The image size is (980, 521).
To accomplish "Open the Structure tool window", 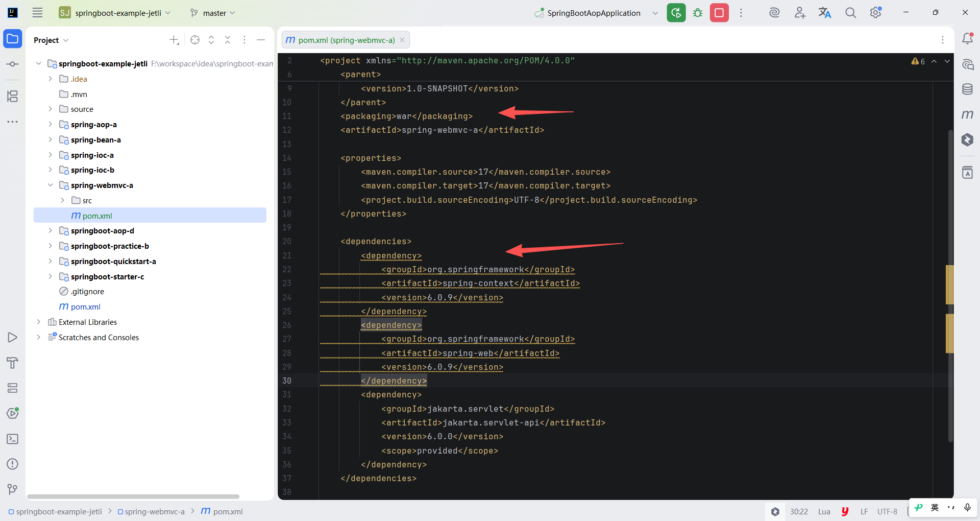I will point(13,96).
